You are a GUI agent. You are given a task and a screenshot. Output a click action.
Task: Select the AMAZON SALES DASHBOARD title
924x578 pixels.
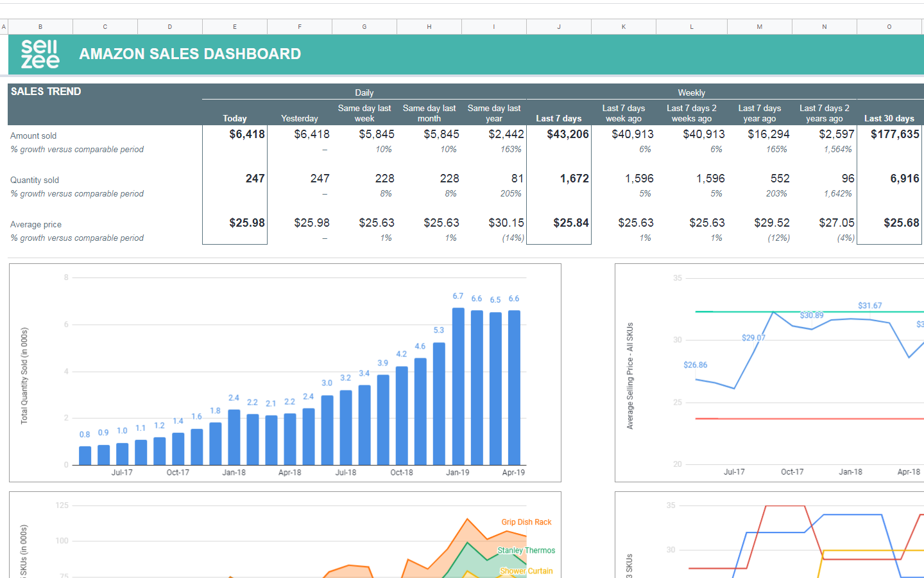click(x=190, y=54)
